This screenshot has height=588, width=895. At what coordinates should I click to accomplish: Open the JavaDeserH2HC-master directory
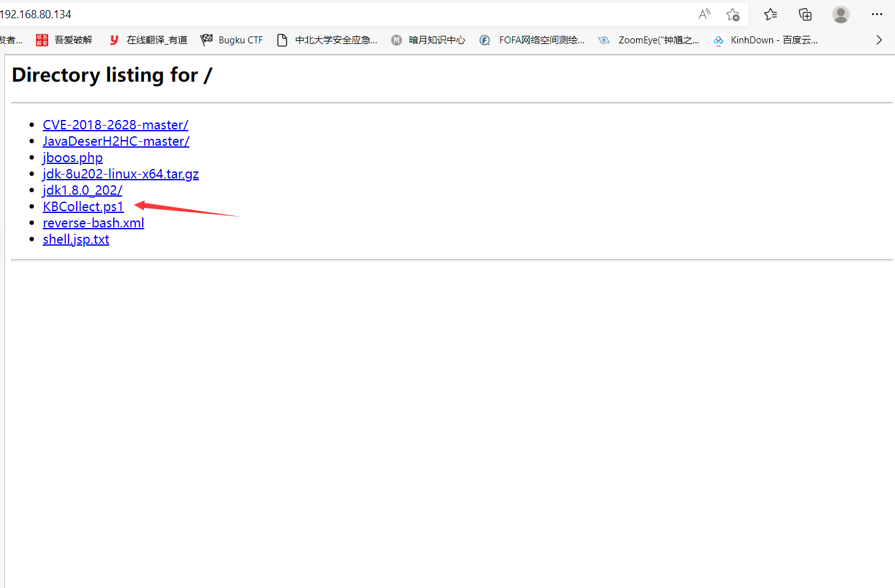(x=116, y=141)
